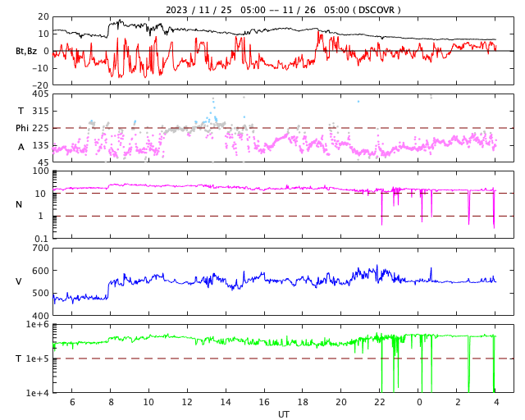Click the plot title date range with DSCOVR
Screen dimensions: 525x420
coord(283,10)
